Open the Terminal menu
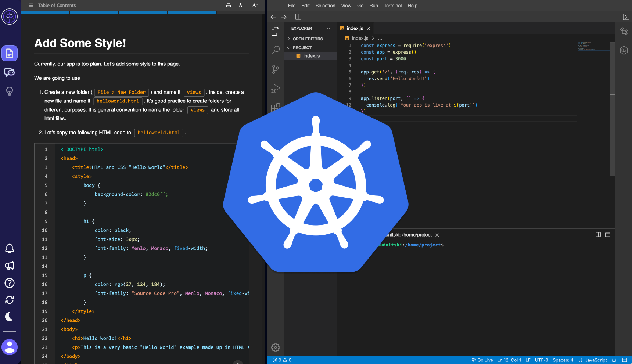Image resolution: width=632 pixels, height=364 pixels. (x=393, y=6)
